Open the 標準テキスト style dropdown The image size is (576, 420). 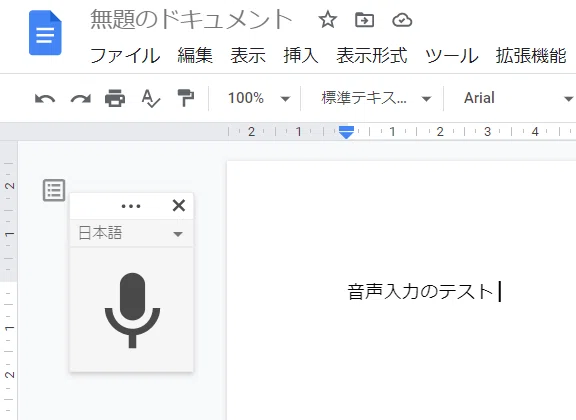[376, 98]
